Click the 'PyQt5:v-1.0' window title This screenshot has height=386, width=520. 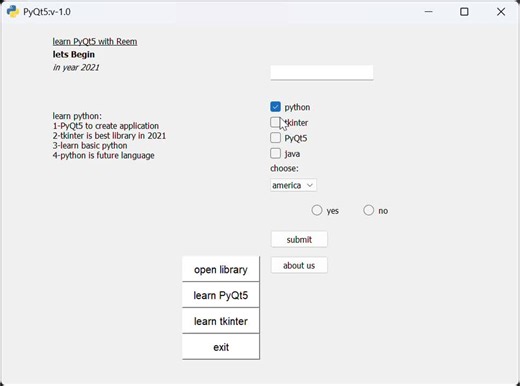click(x=47, y=12)
